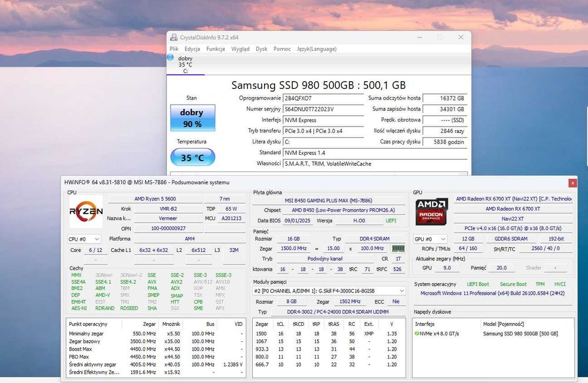Image resolution: width=588 pixels, height=383 pixels.
Task: Click the AM4 platform field
Action: (189, 239)
